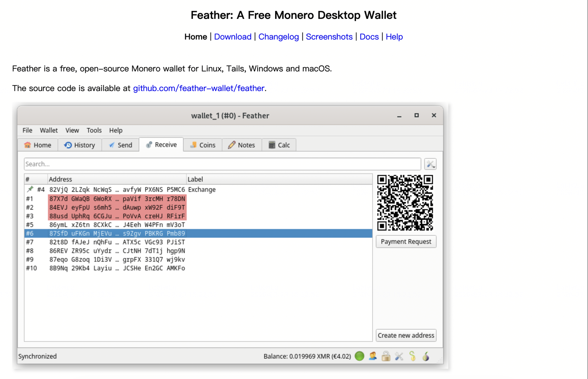The height and width of the screenshot is (379, 588).
Task: Open the History tab
Action: [x=79, y=145]
